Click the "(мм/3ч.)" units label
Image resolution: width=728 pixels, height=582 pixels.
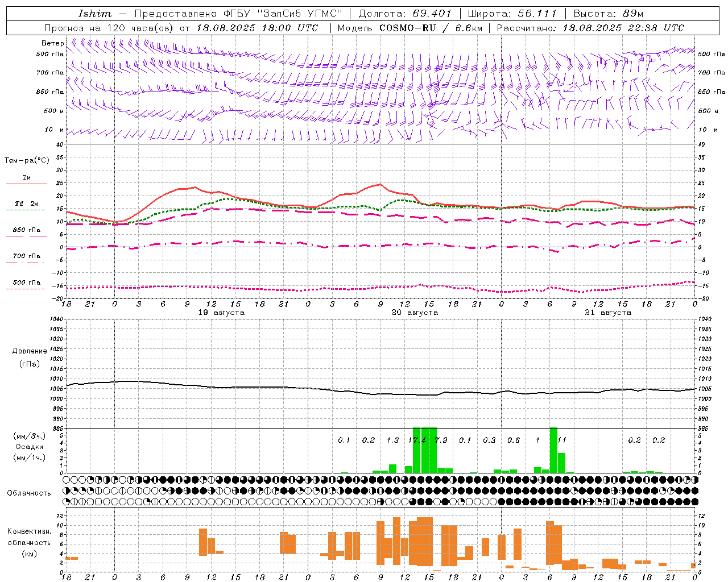coord(30,436)
